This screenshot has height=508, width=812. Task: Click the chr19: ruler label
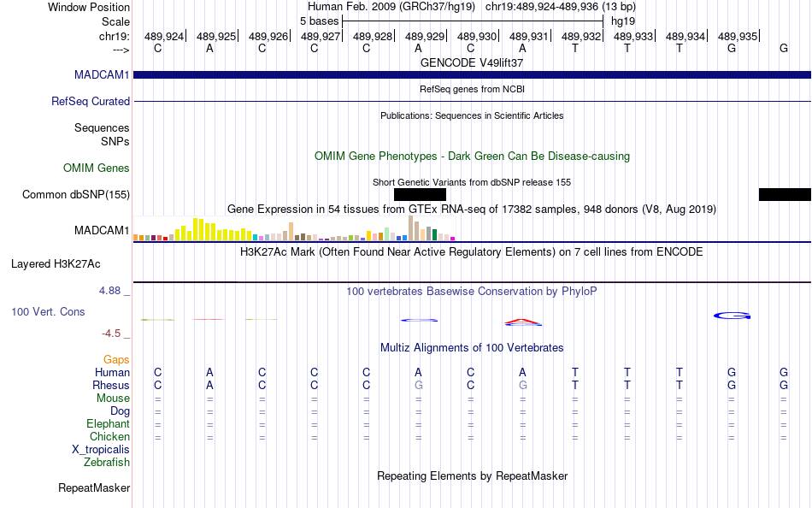point(114,36)
